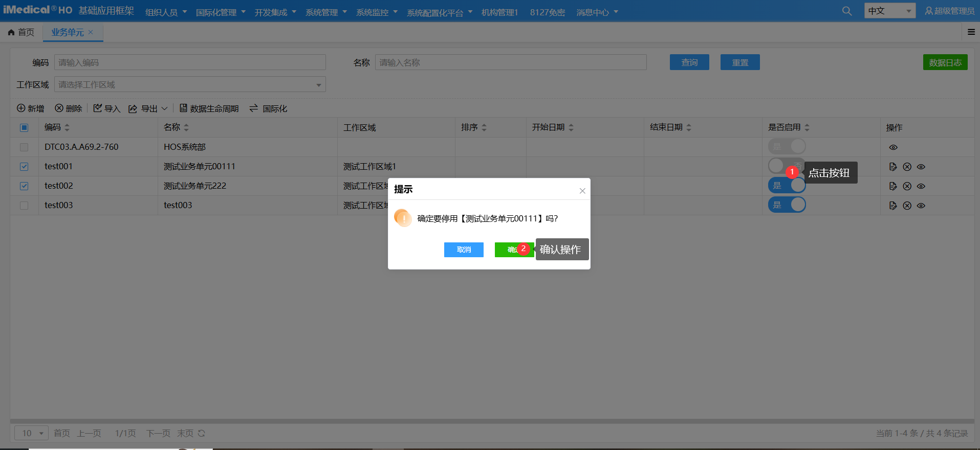Click refresh icon in pagination bar
This screenshot has width=980, height=450.
(202, 433)
